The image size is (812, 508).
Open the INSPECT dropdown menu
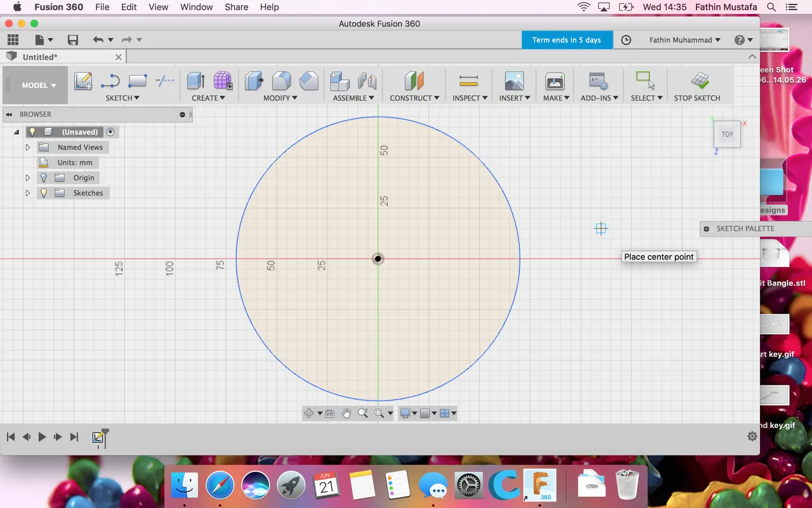[470, 98]
